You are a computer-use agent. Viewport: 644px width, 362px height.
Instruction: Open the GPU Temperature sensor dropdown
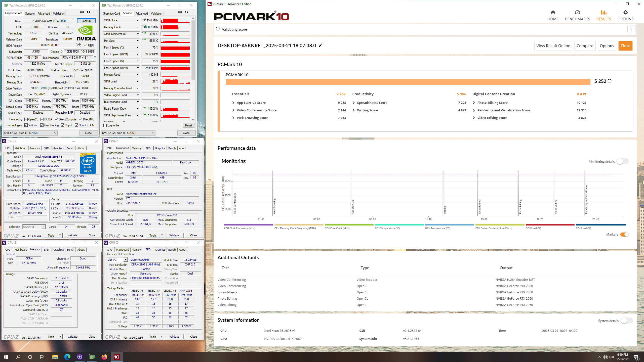(x=138, y=34)
